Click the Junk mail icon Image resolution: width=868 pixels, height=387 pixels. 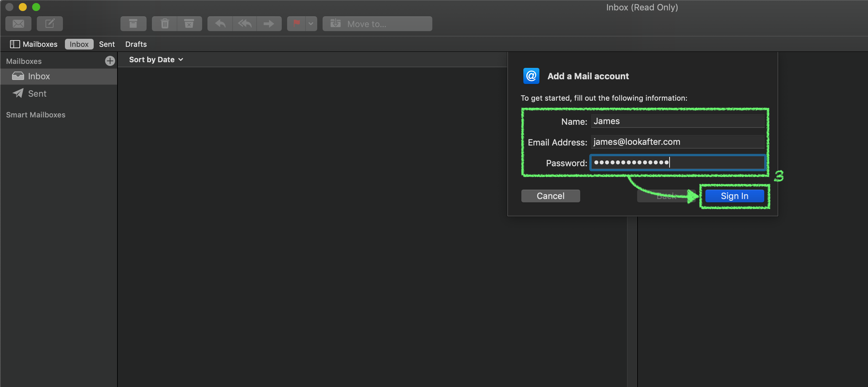[189, 23]
